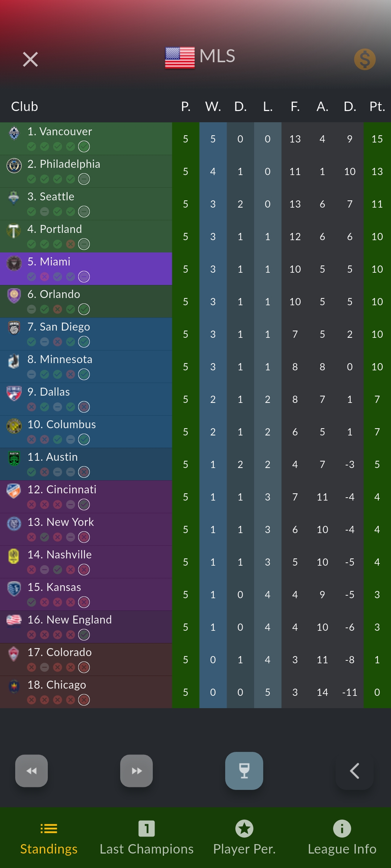The width and height of the screenshot is (391, 868).
Task: Click the Philadelphia club crest
Action: [x=14, y=165]
